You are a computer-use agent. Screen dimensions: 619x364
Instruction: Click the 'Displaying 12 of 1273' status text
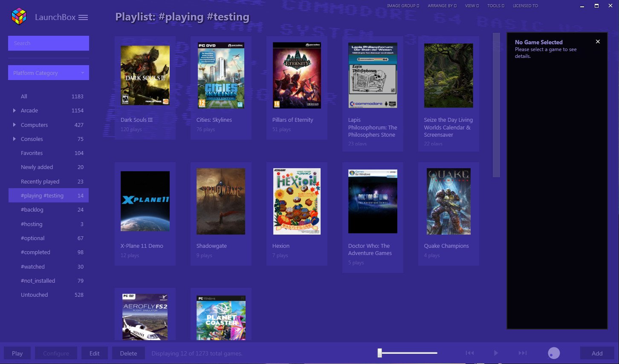197,353
